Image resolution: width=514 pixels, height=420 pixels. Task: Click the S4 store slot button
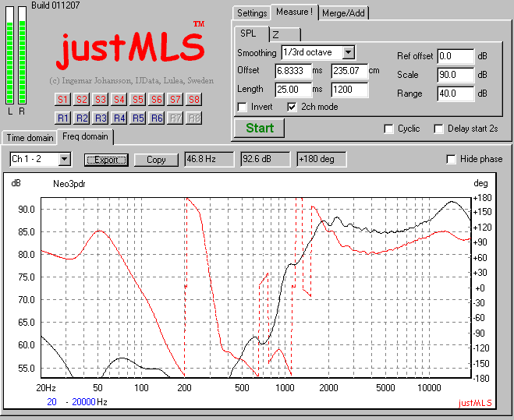click(x=119, y=99)
